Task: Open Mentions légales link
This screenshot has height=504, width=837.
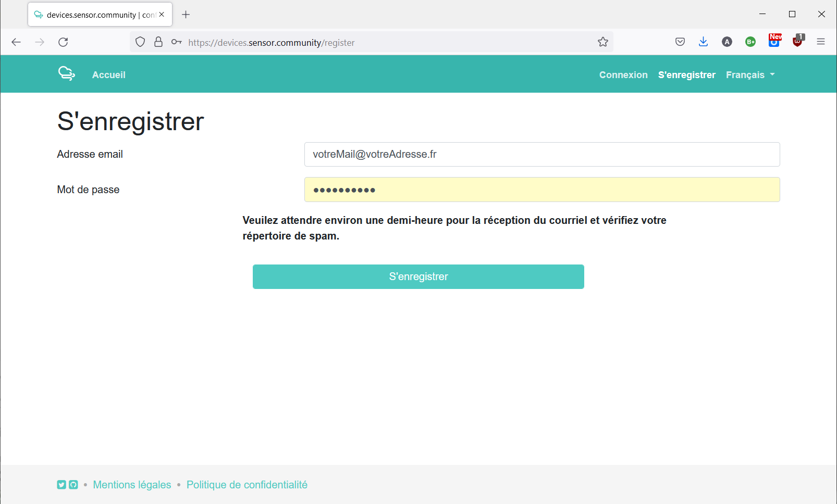Action: point(132,485)
